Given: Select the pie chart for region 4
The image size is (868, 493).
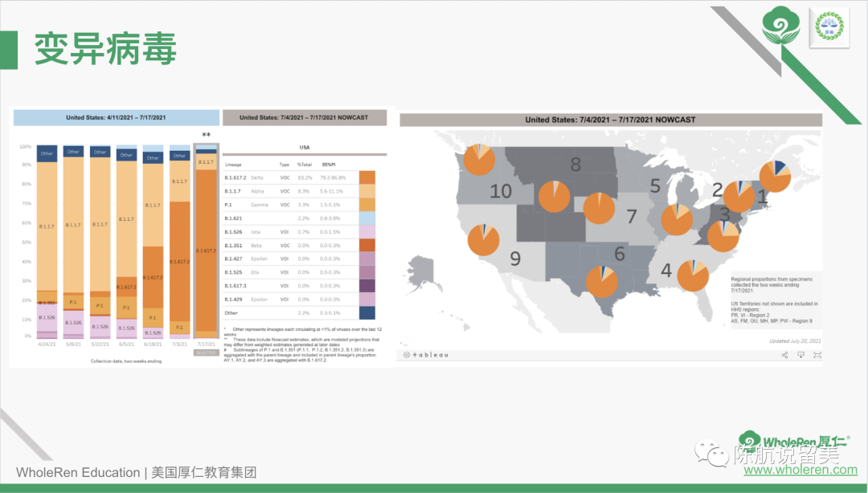Looking at the screenshot, I should (x=693, y=275).
